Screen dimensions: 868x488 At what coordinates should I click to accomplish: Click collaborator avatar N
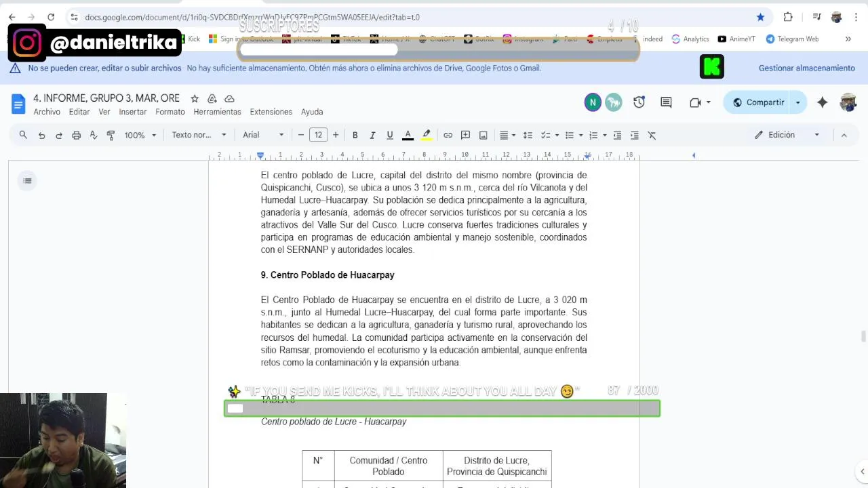[x=592, y=102]
